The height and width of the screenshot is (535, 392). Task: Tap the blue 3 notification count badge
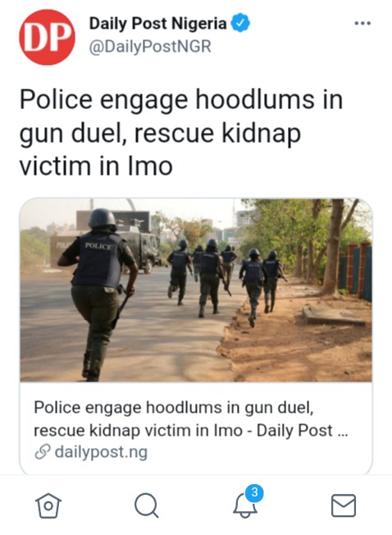(254, 493)
